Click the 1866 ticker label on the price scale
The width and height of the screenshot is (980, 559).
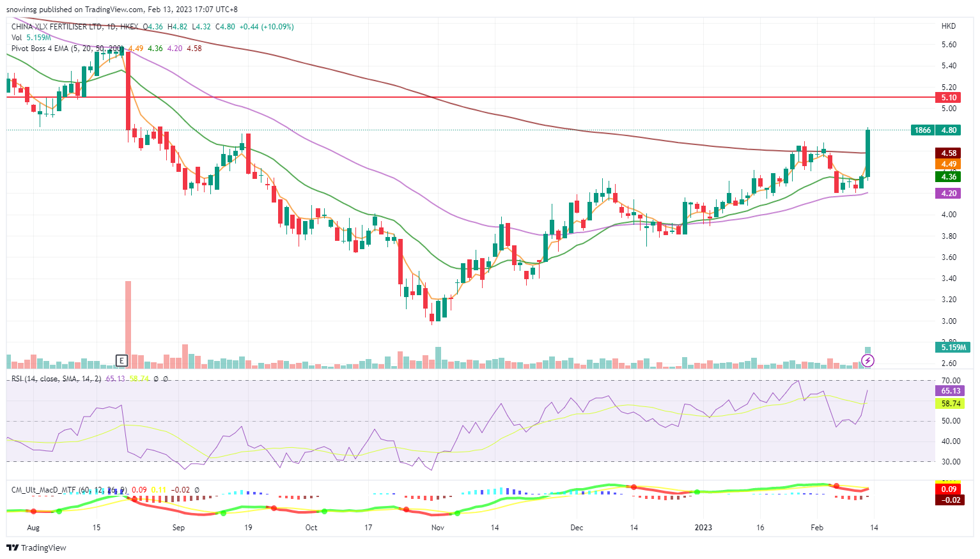922,130
